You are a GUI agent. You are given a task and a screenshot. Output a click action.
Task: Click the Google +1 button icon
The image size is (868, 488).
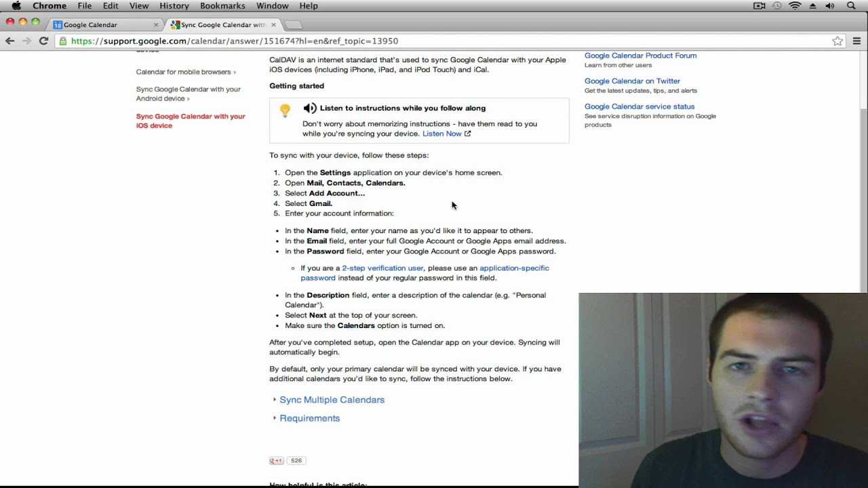tap(276, 460)
